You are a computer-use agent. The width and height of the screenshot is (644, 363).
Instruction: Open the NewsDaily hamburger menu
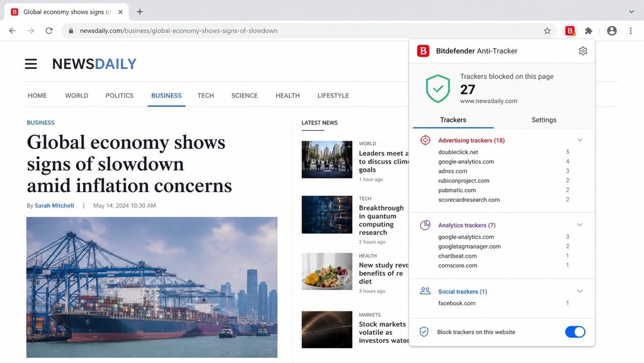tap(31, 64)
